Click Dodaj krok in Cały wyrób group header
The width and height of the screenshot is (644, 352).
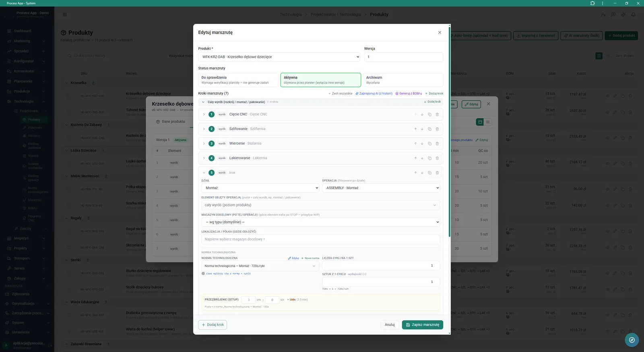(x=432, y=102)
